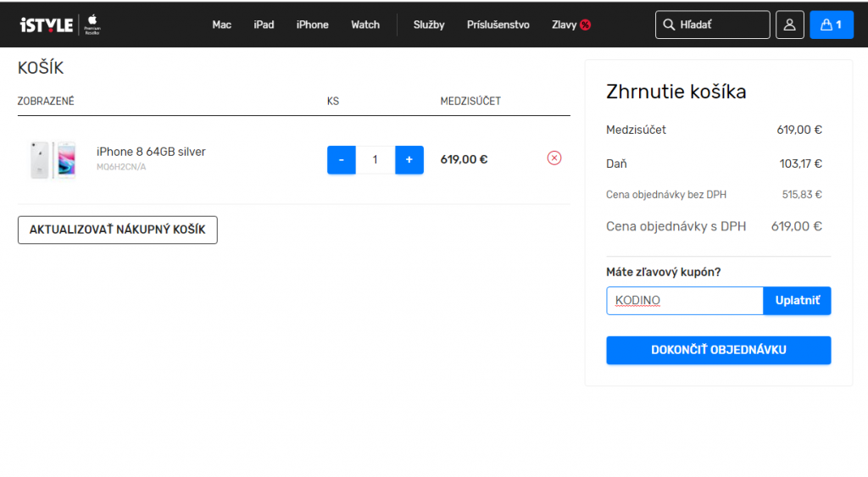Click the red percent badge next to Zľavy

[585, 25]
